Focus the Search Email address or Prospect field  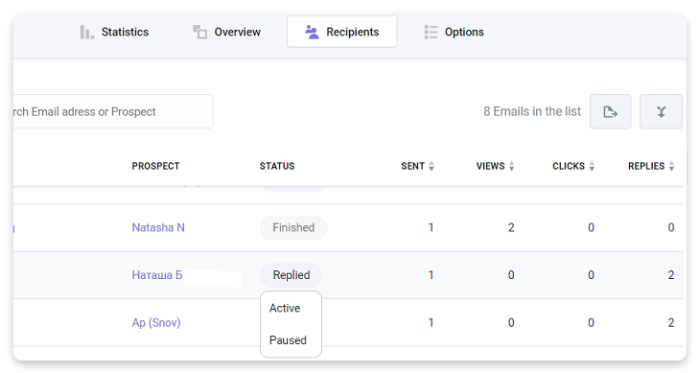[112, 112]
